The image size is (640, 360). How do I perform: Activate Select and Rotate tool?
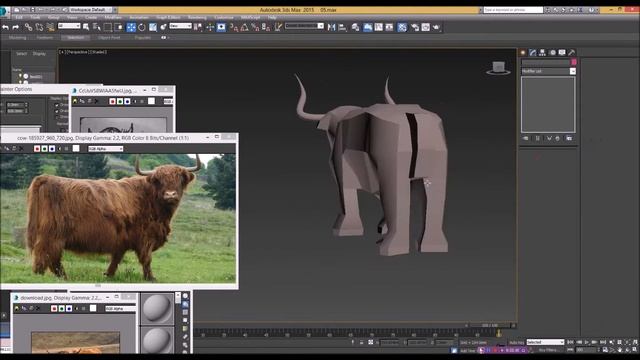[x=142, y=27]
